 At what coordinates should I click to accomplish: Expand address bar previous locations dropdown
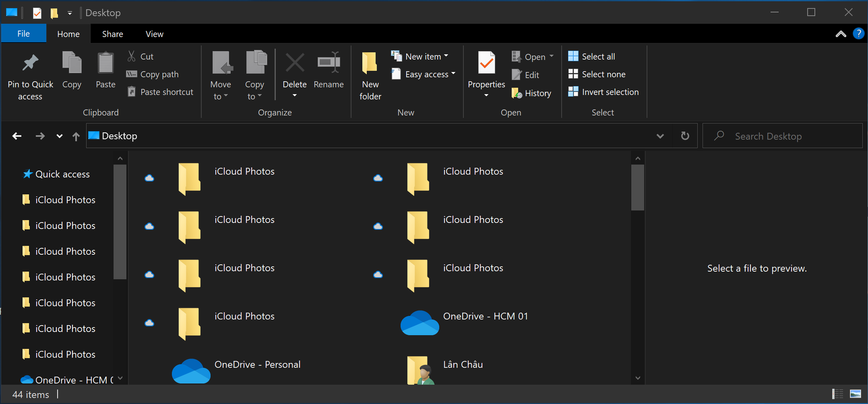(x=660, y=136)
